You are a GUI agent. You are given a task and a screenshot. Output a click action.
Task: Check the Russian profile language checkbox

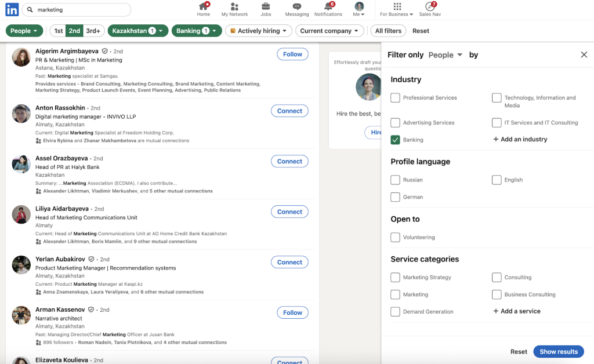(x=395, y=180)
